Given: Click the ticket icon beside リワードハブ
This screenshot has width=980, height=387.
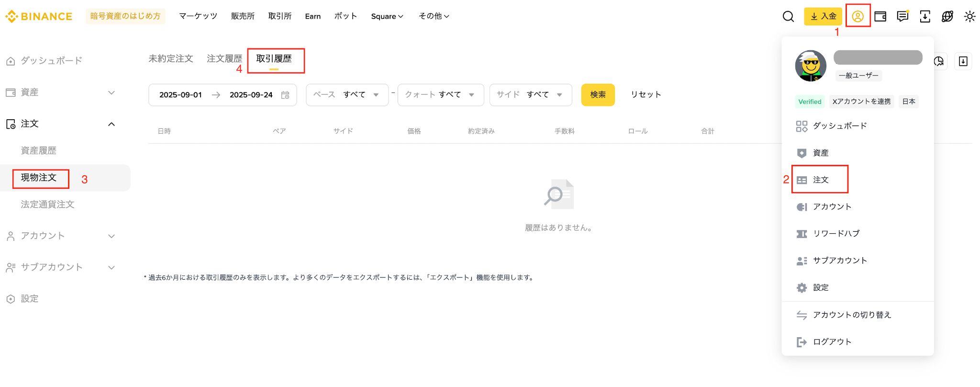Looking at the screenshot, I should (802, 234).
